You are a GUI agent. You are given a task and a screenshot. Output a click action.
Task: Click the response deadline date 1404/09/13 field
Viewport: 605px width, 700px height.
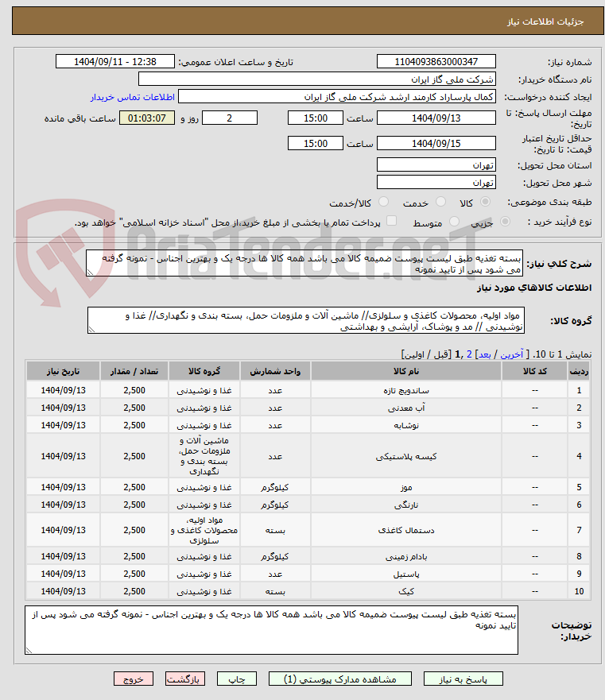tap(436, 118)
